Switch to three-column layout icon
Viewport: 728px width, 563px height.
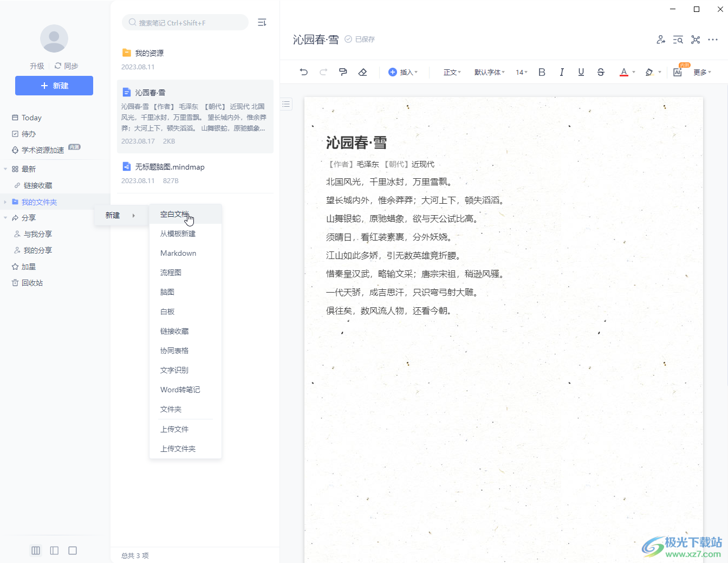[36, 551]
